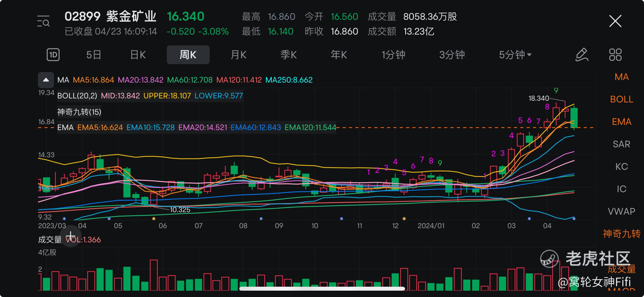Click the MA250:8.662 legend value

(289, 80)
